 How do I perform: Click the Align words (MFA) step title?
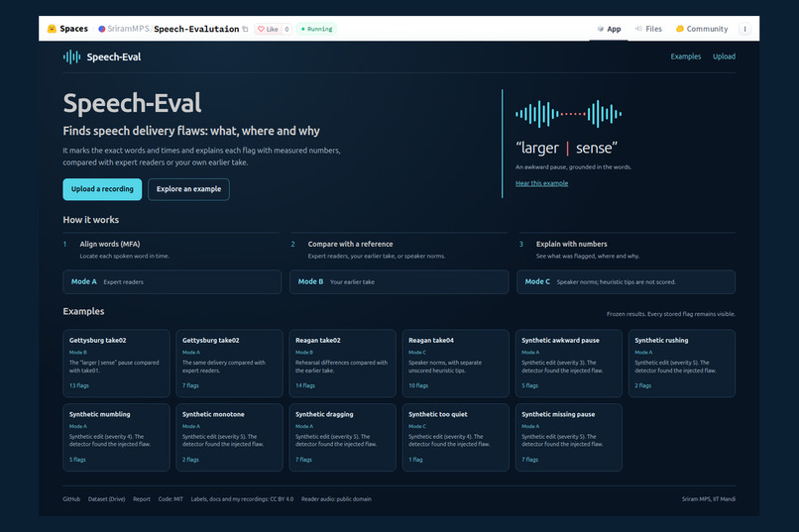click(110, 245)
